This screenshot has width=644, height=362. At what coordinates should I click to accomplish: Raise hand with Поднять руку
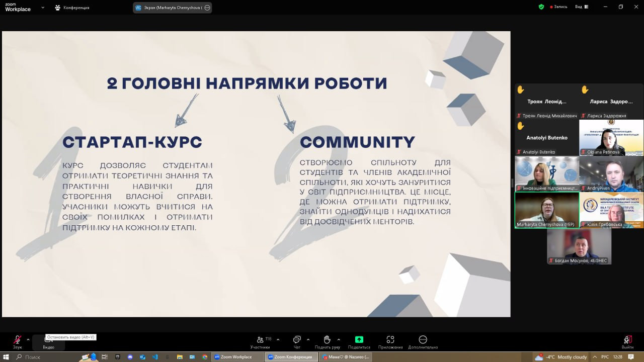click(x=327, y=342)
